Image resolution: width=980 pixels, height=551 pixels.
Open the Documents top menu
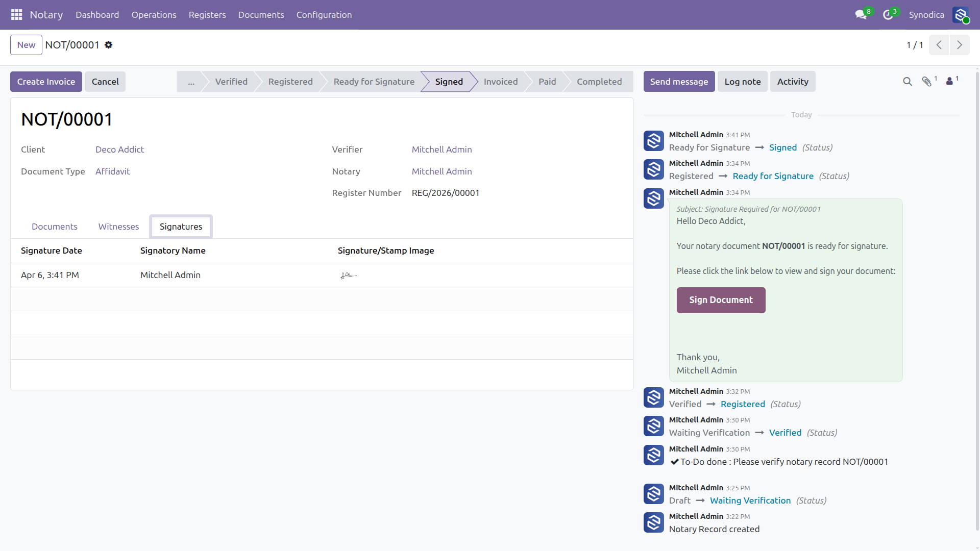coord(261,15)
